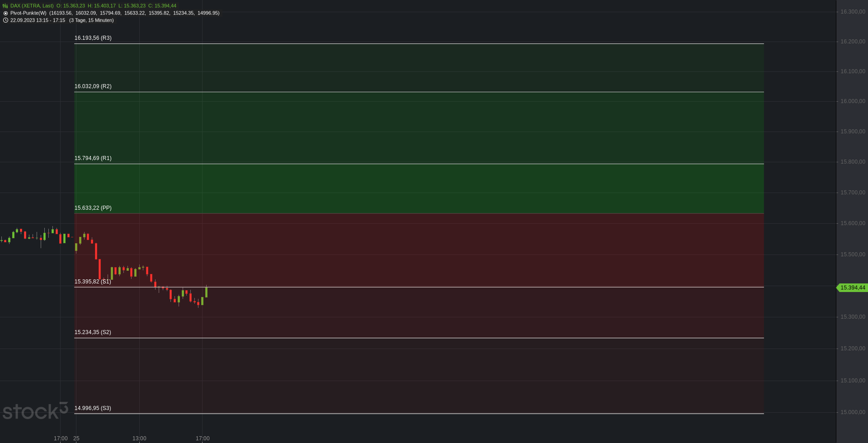
Task: Click the green 15.394,44 current price tag
Action: coord(852,287)
